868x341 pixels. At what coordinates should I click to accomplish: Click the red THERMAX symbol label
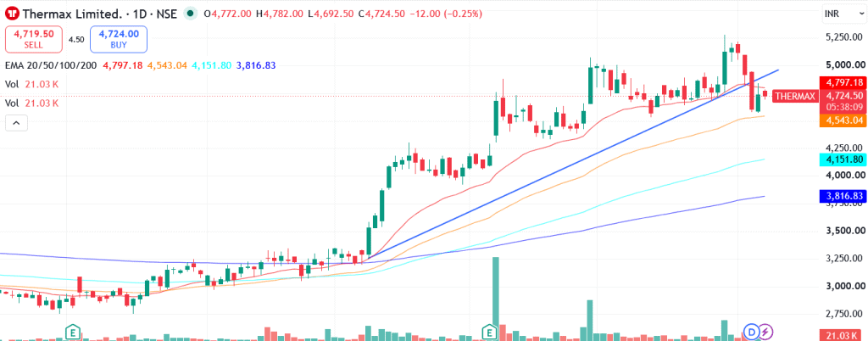point(795,97)
